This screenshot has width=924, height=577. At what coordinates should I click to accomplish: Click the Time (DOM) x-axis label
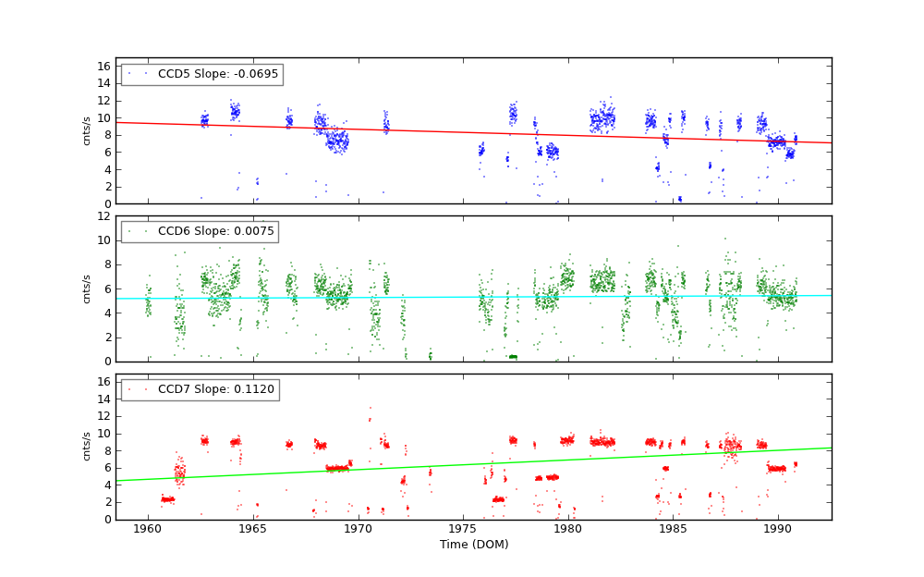(473, 545)
